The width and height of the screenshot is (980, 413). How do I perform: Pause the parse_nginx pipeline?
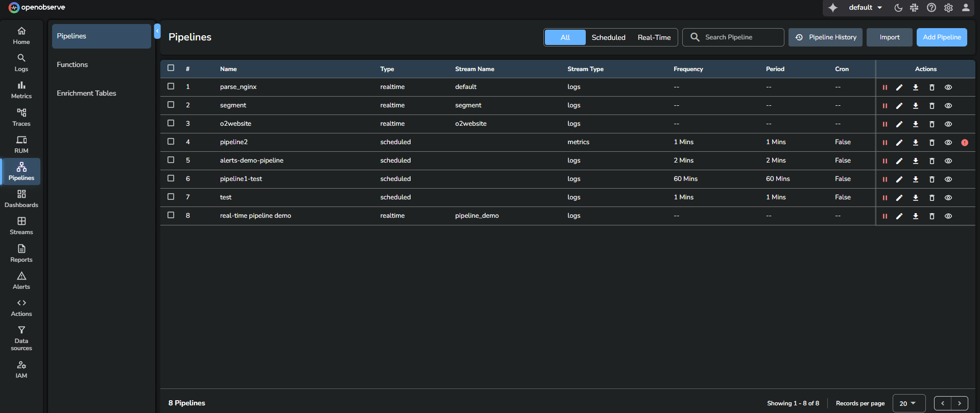(885, 87)
